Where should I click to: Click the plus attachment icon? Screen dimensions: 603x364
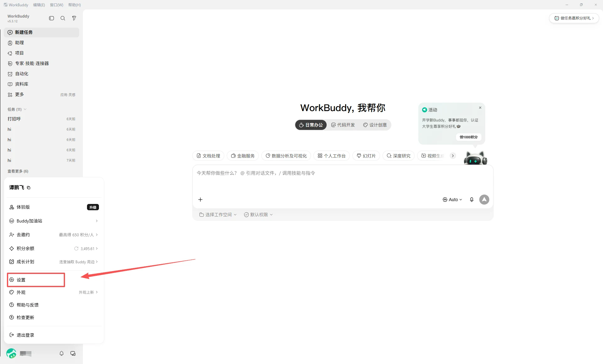point(200,200)
